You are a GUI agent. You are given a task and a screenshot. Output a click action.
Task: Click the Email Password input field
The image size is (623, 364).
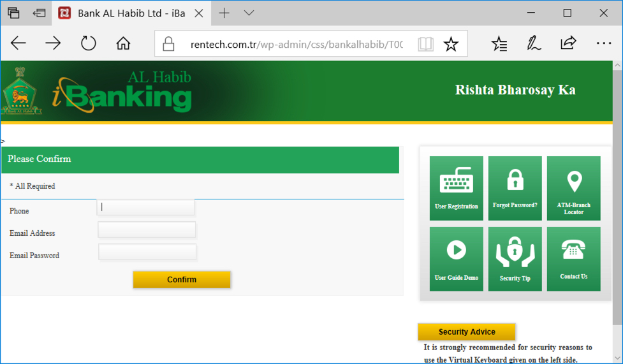point(147,252)
